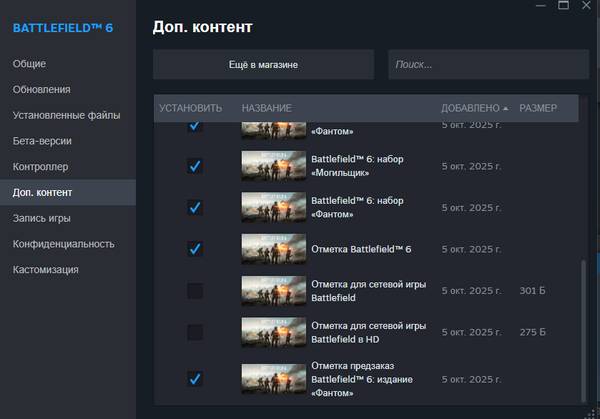This screenshot has height=419, width=600.
Task: Sort the list by Размер column
Action: pyautogui.click(x=538, y=108)
